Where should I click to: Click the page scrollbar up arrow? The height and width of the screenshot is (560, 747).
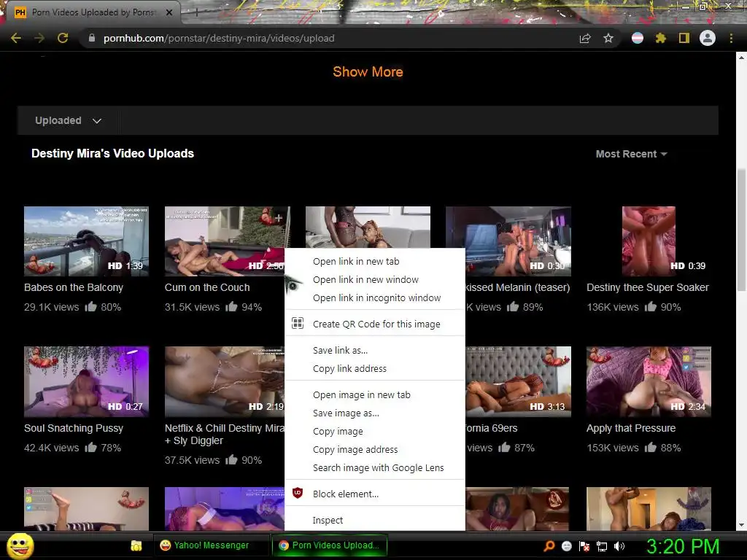[741, 58]
